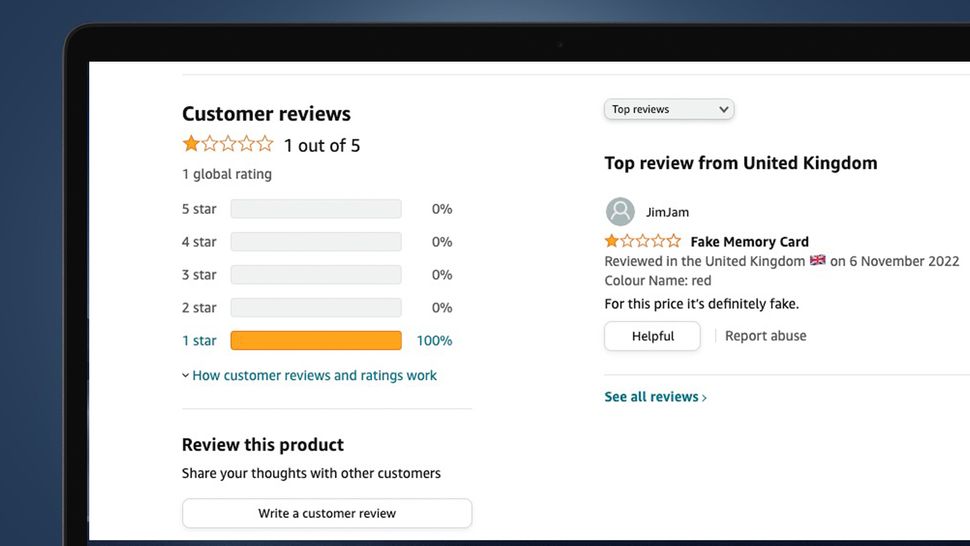This screenshot has height=546, width=970.
Task: Open the See all reviews link
Action: [651, 397]
